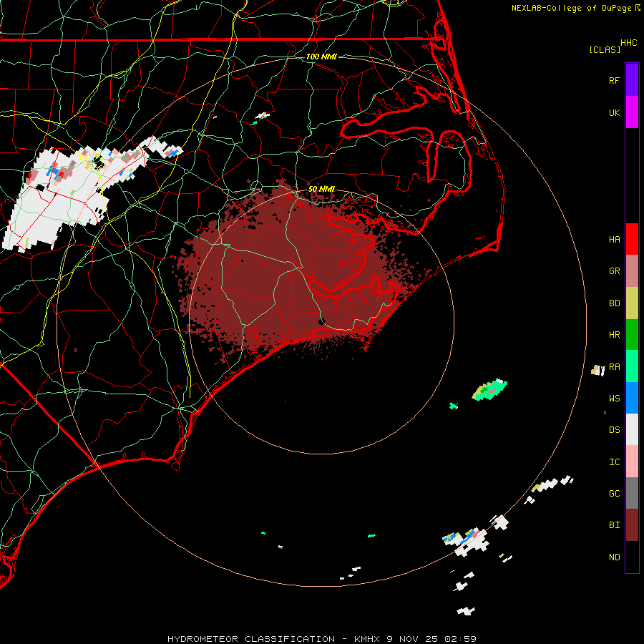Select the GR pink legend swatch

tap(632, 271)
